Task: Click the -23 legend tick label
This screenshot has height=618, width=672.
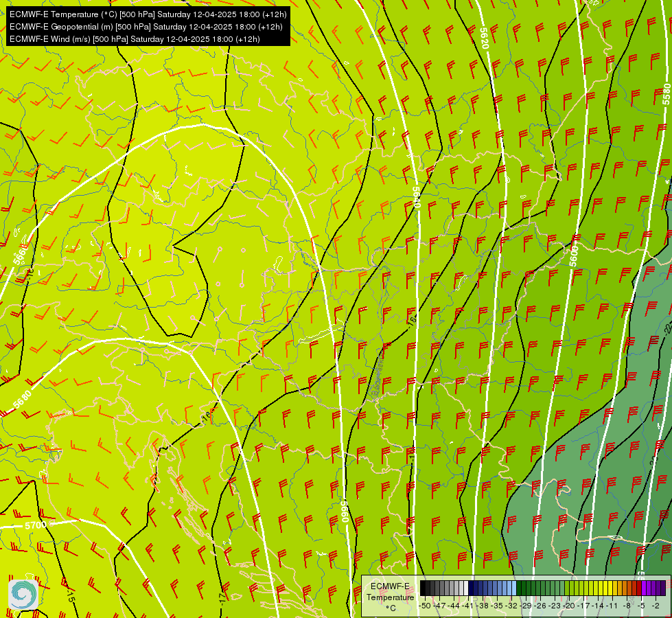Action: pos(555,606)
